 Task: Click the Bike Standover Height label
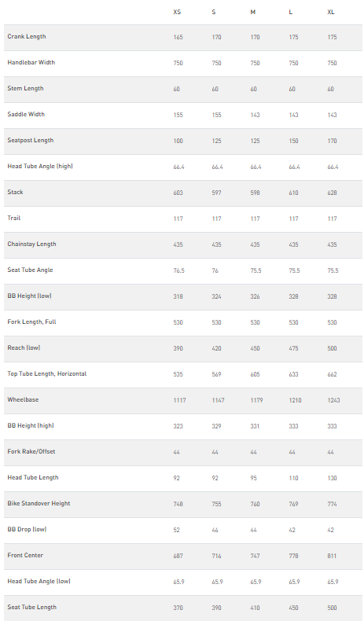coord(39,503)
